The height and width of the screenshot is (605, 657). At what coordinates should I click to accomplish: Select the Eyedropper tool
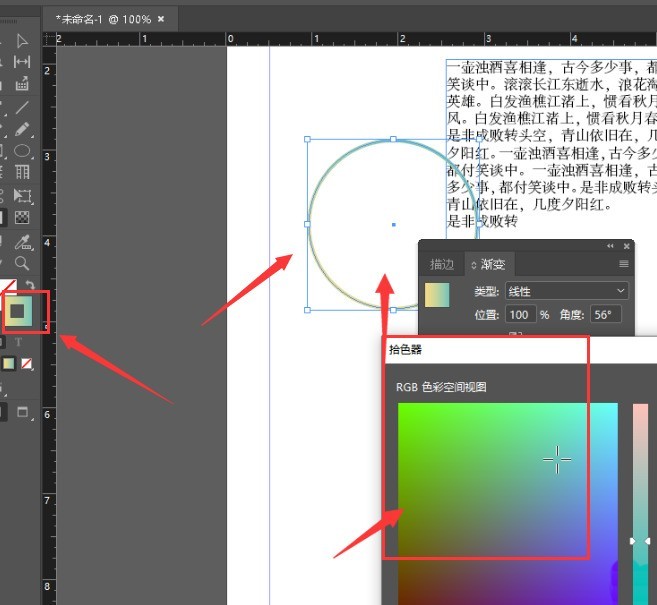22,242
